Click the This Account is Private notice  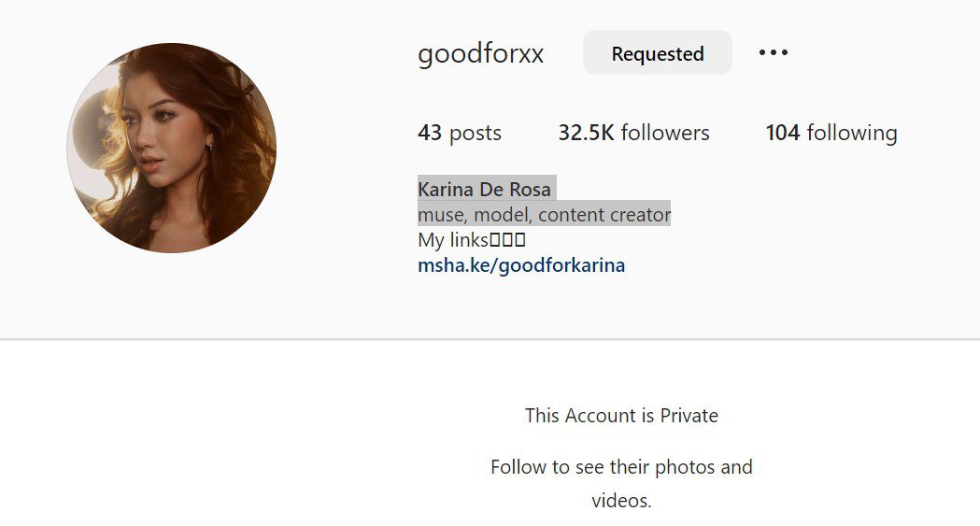[621, 416]
